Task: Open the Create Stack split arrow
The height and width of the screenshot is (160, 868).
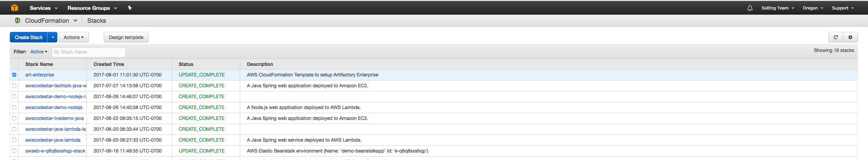Action: coord(53,37)
